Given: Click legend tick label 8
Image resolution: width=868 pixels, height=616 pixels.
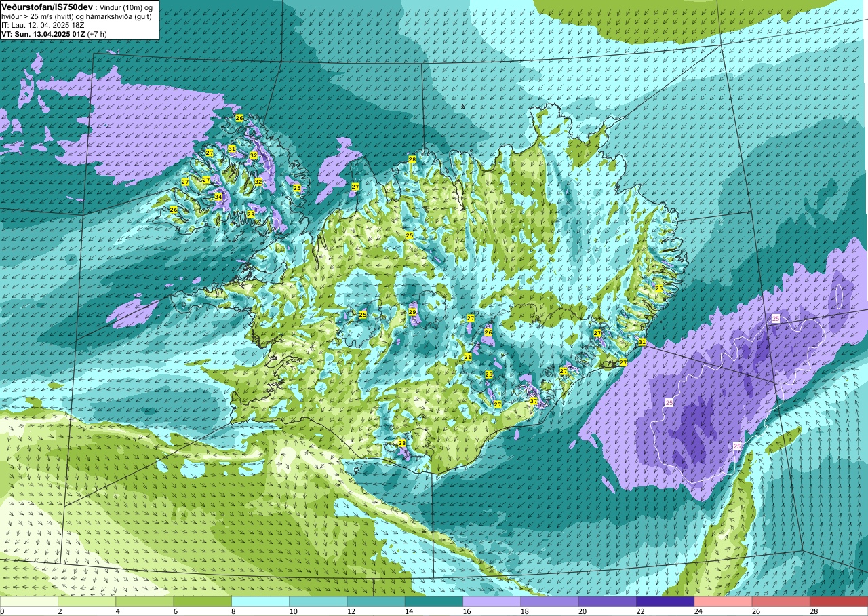Looking at the screenshot, I should pos(233,611).
